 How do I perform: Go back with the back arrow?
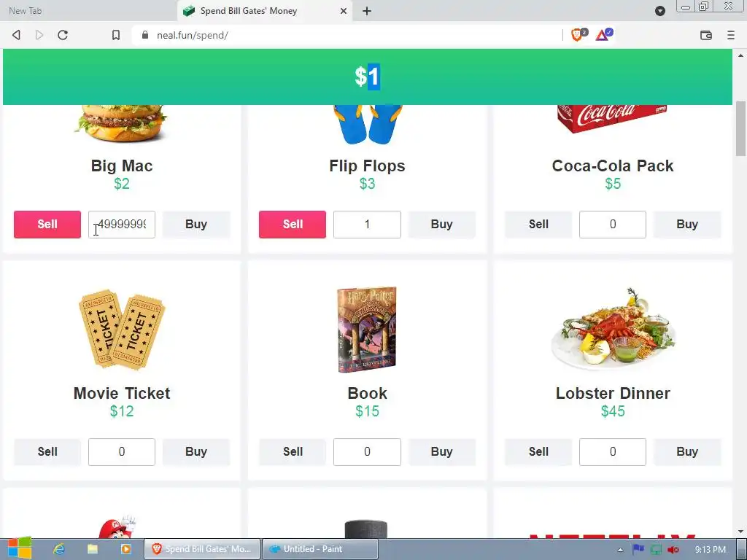16,35
